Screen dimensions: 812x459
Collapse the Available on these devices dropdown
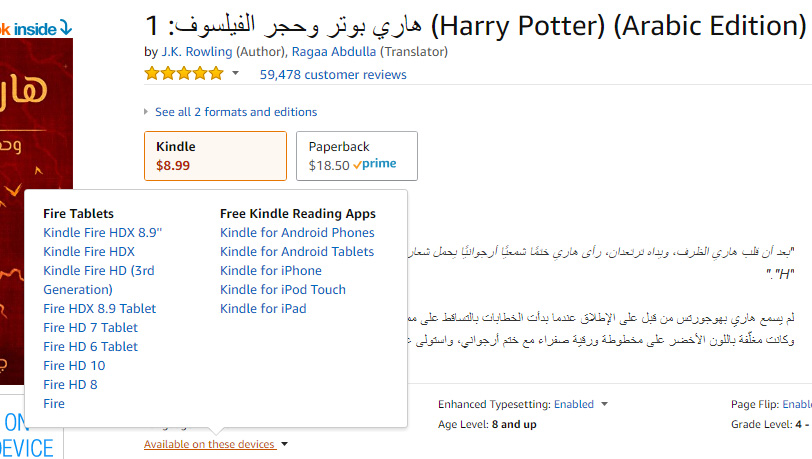tap(216, 444)
